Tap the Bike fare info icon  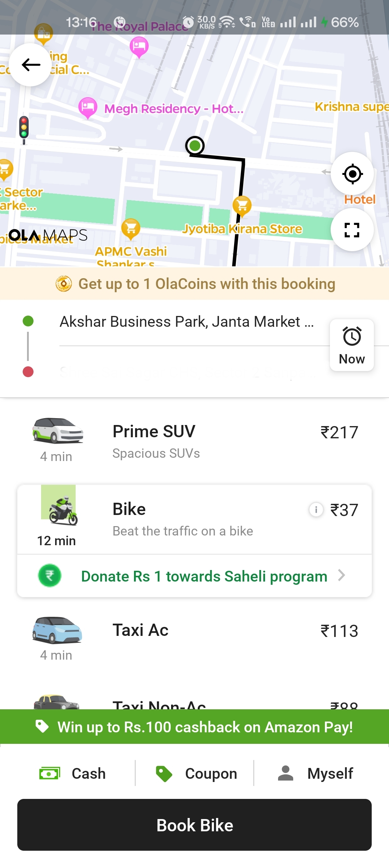click(x=316, y=509)
